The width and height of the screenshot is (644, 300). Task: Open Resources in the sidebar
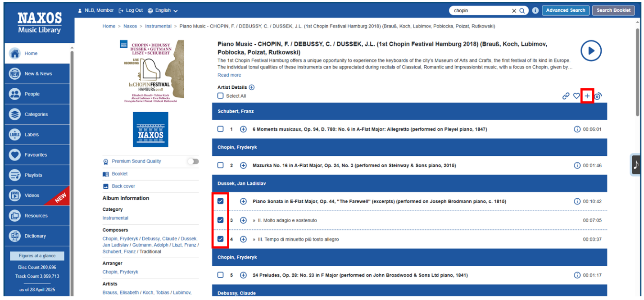37,215
